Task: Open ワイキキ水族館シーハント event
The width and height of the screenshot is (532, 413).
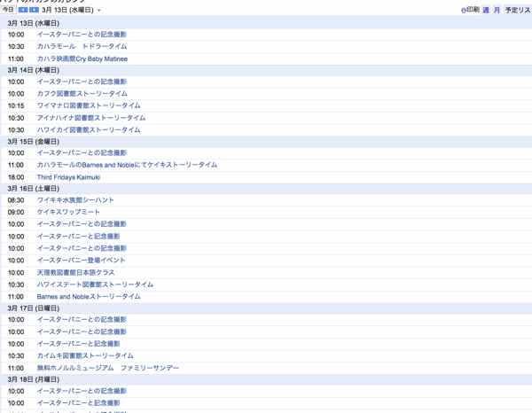Action: (75, 200)
